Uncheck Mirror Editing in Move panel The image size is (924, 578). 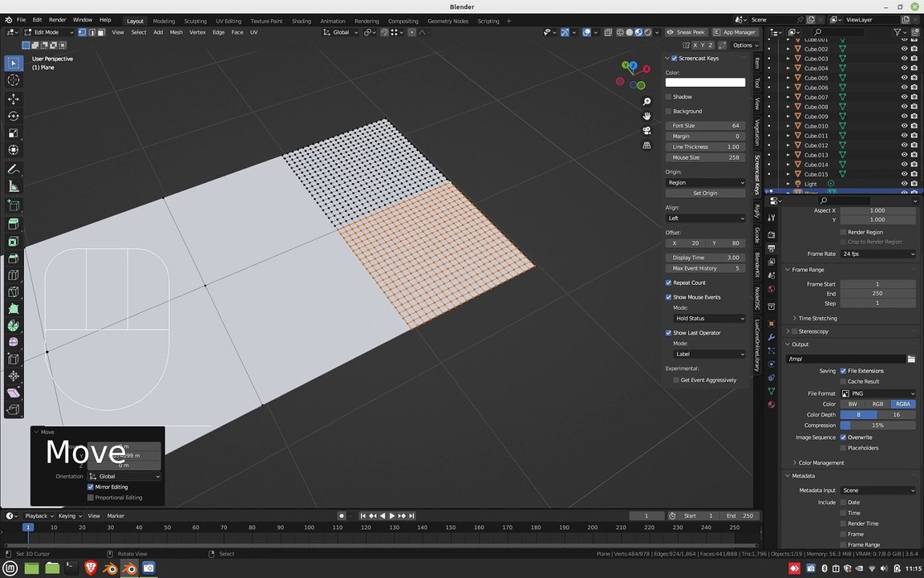pos(91,487)
